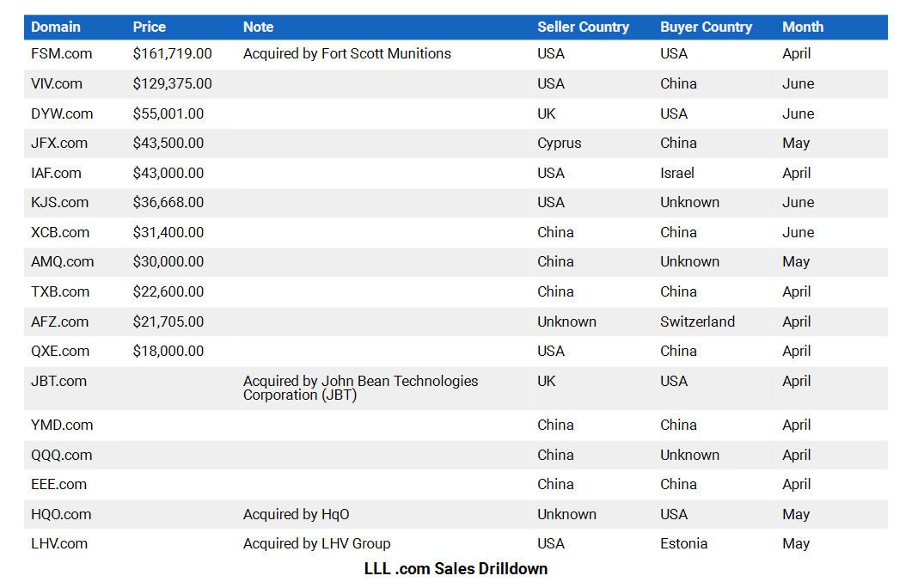Click the Acquired by HqO note
918x588 pixels.
click(x=297, y=514)
